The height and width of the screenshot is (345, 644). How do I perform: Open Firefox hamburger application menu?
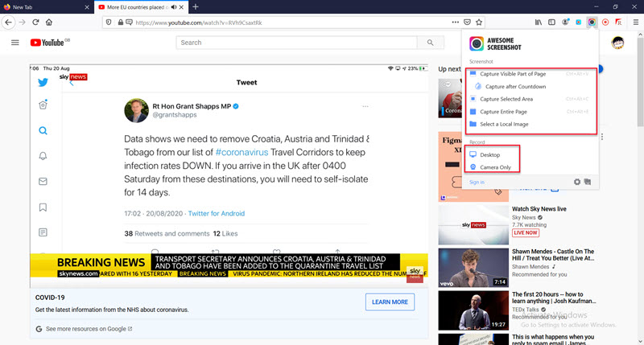tap(635, 23)
